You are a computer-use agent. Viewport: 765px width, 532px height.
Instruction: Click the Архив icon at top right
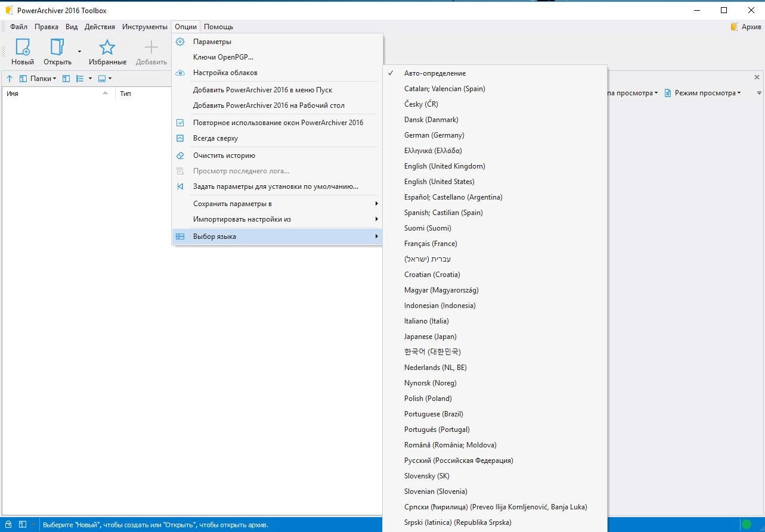pos(735,27)
